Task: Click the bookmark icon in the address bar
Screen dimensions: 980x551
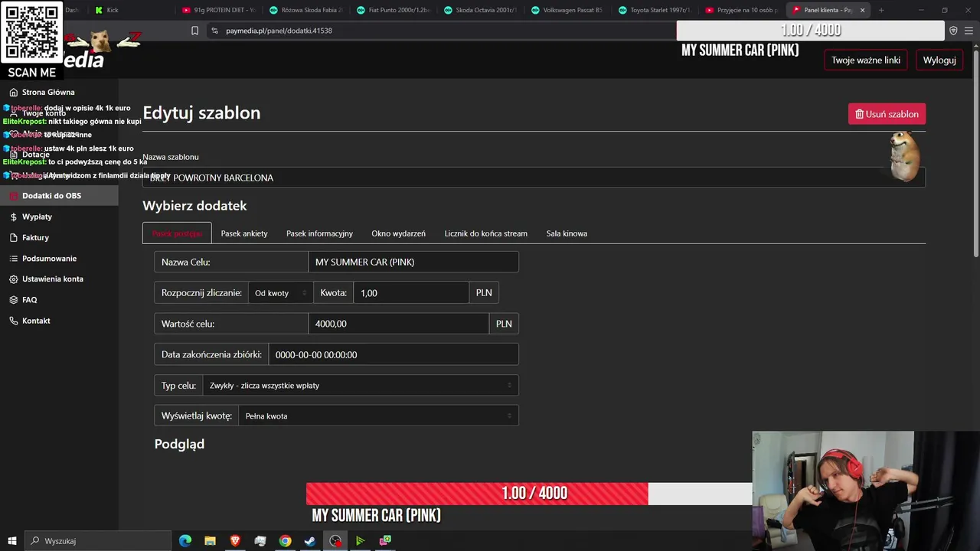Action: click(x=194, y=31)
